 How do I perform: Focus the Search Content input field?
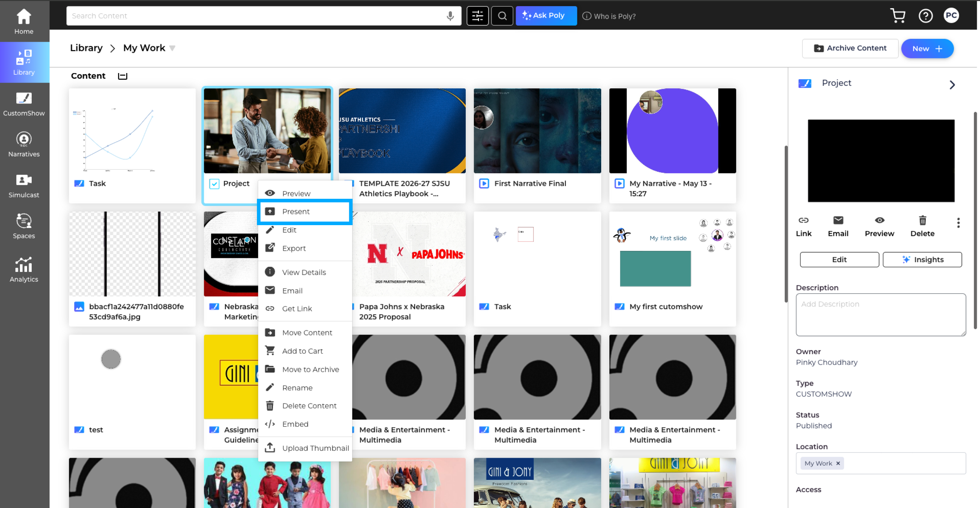263,16
